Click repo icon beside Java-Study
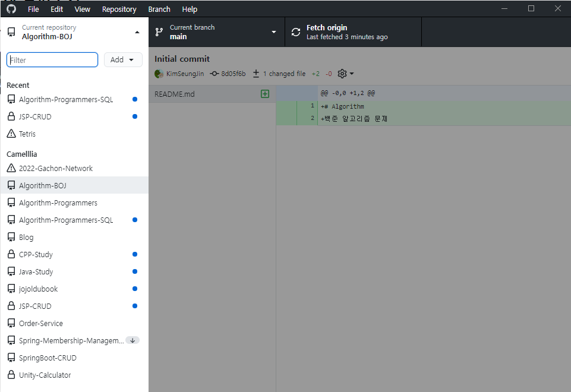Image resolution: width=571 pixels, height=392 pixels. pyautogui.click(x=11, y=271)
